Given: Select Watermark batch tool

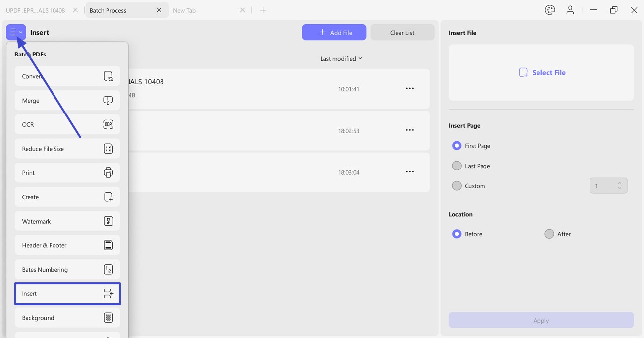Looking at the screenshot, I should pyautogui.click(x=67, y=221).
